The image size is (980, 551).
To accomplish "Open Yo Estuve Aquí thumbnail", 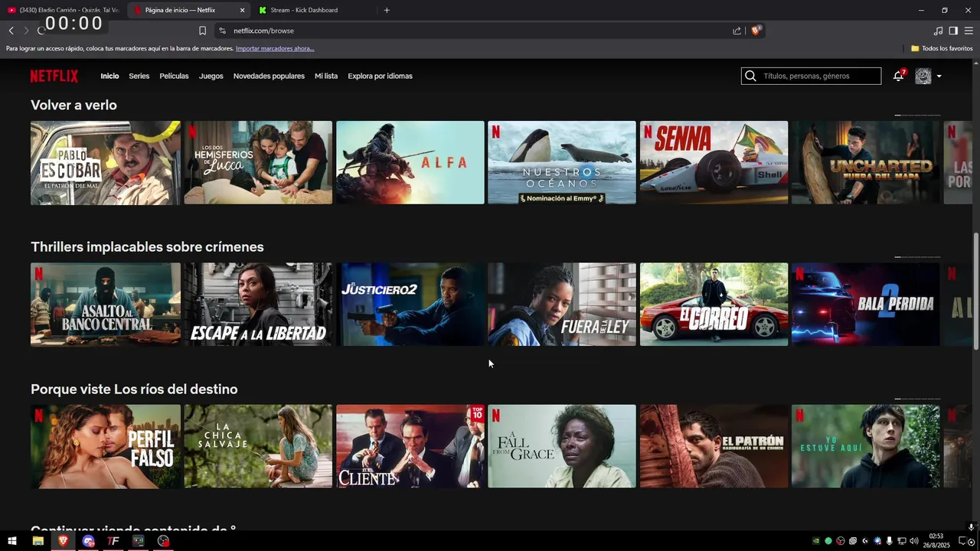I will pos(865,446).
